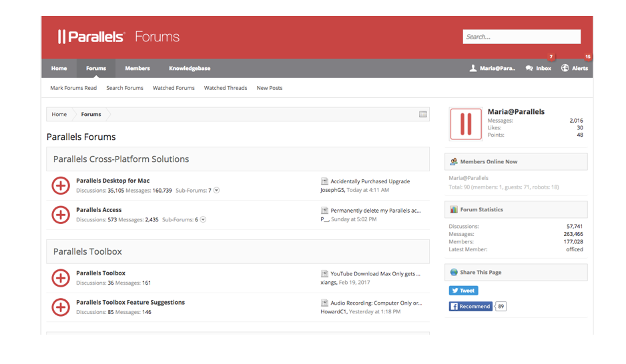Click the Maria@Parallels avatar image

pos(466,124)
